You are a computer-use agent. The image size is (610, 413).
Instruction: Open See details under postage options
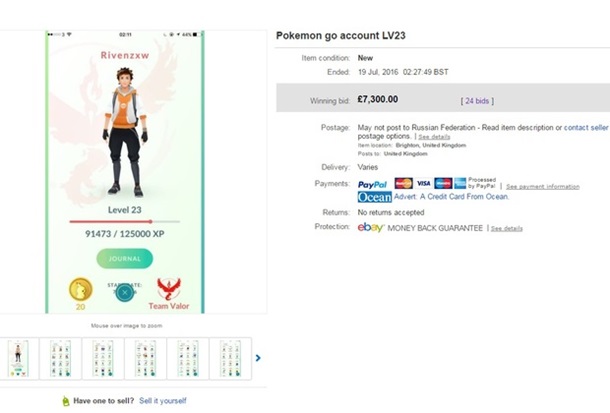(x=434, y=136)
